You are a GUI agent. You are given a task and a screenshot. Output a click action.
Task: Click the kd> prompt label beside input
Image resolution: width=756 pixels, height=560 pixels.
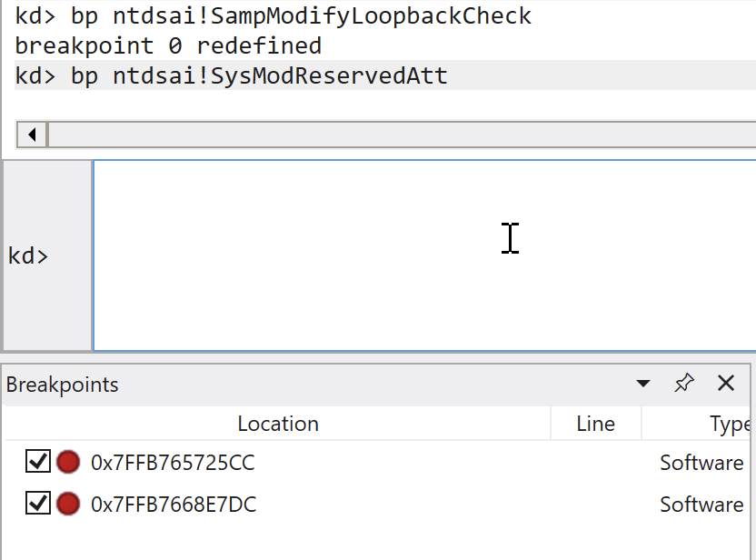pyautogui.click(x=28, y=255)
